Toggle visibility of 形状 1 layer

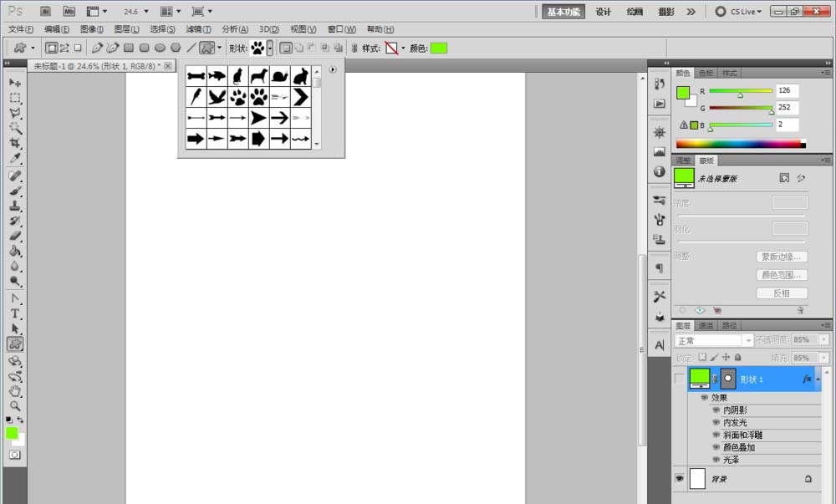coord(679,379)
